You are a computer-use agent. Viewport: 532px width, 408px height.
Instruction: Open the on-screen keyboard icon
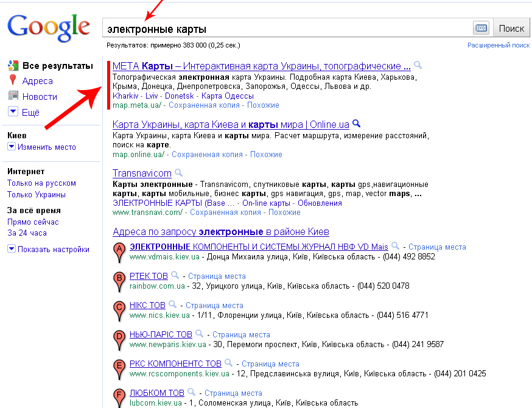481,28
